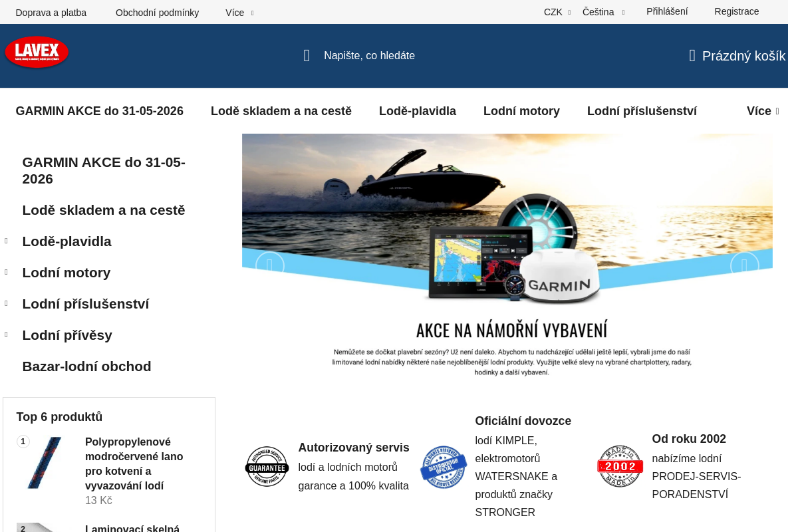Click the shopping cart icon
This screenshot has height=532, width=798.
tap(692, 56)
